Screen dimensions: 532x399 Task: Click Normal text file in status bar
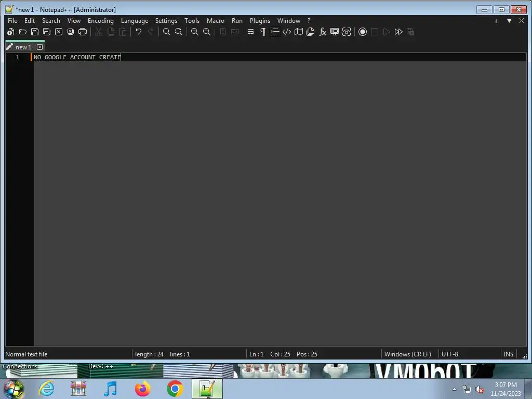26,354
